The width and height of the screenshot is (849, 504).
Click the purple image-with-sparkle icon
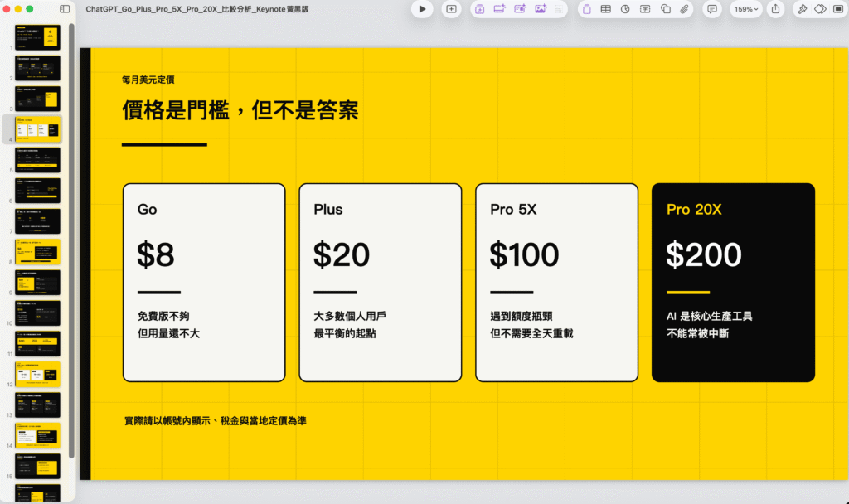(x=541, y=9)
